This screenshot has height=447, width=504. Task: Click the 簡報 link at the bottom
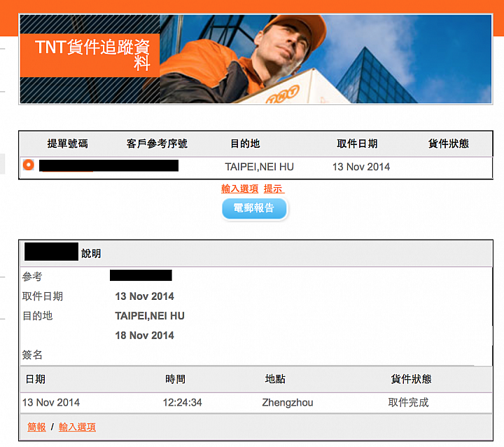[x=36, y=427]
